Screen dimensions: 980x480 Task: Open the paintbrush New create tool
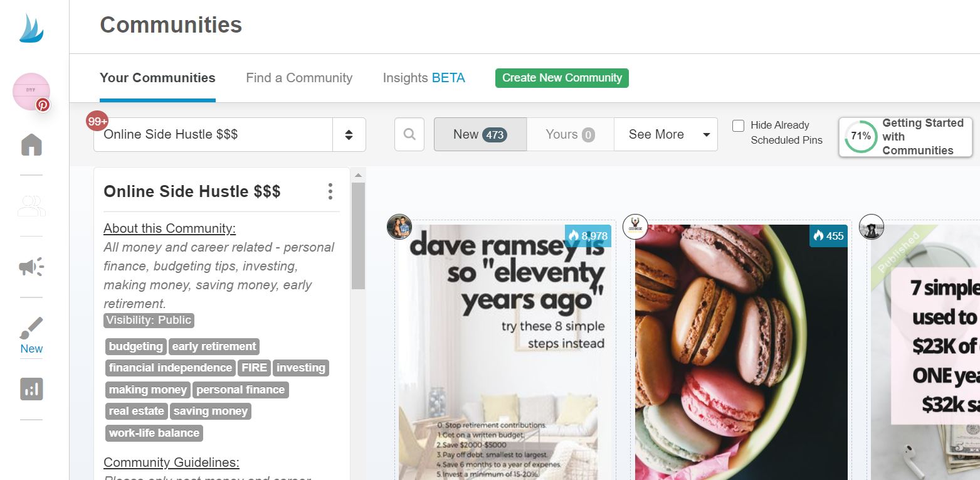coord(31,336)
